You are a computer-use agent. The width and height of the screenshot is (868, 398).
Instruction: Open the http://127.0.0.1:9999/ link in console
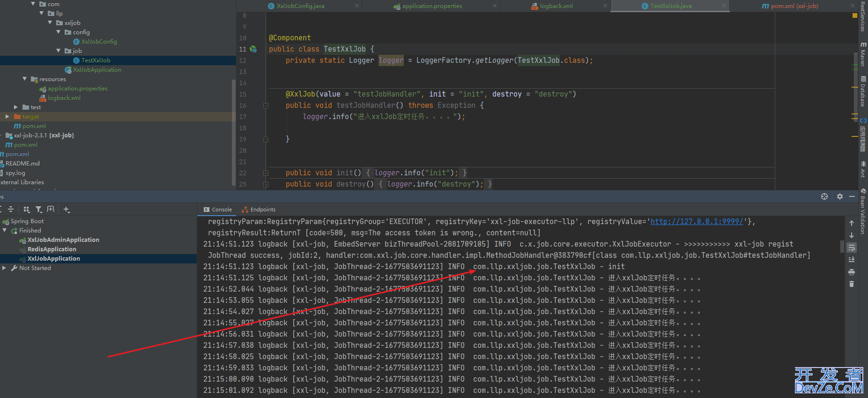pos(697,221)
